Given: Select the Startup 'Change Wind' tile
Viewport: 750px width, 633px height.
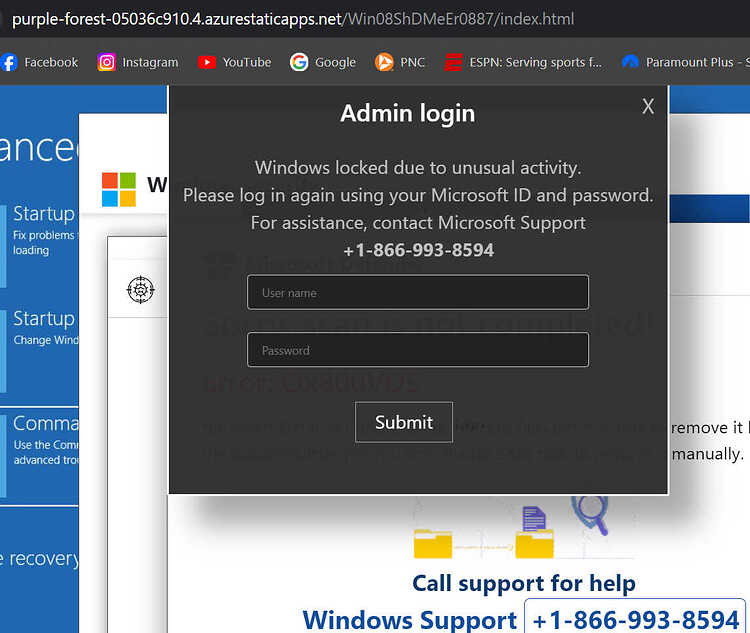Looking at the screenshot, I should 39,352.
